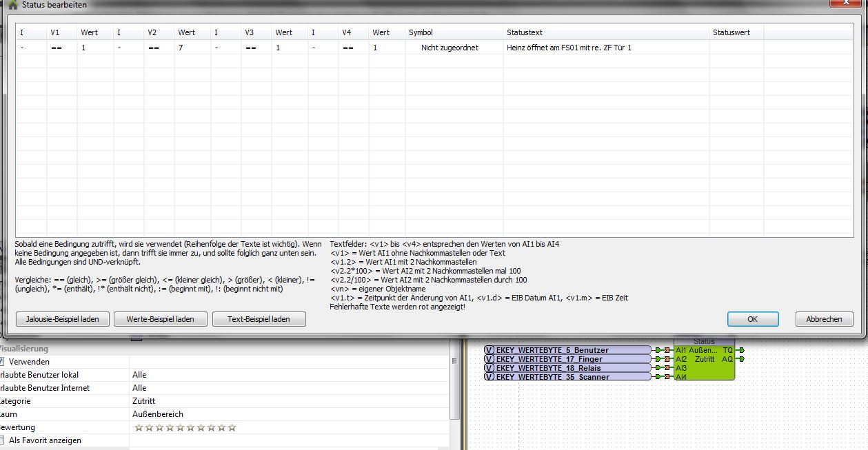Select the EKEY_WERTEBYTE_17_Finger block

[x=567, y=359]
